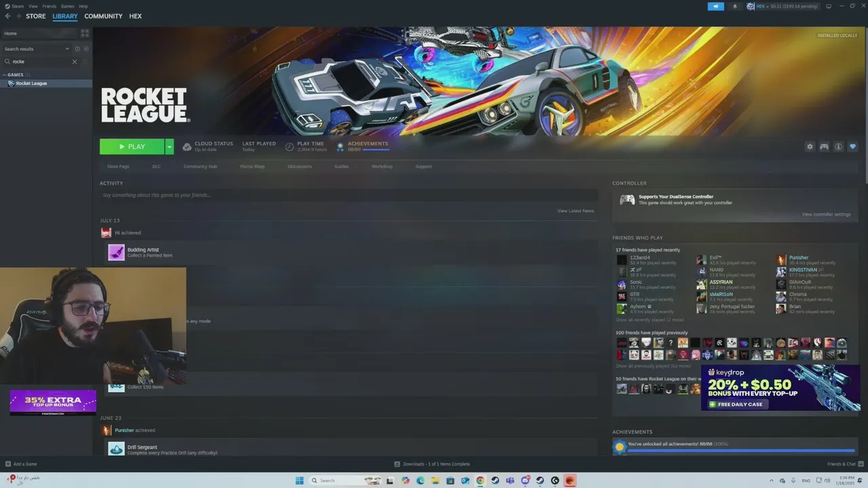Open the Friends menu
This screenshot has height=488, width=868.
(x=50, y=6)
